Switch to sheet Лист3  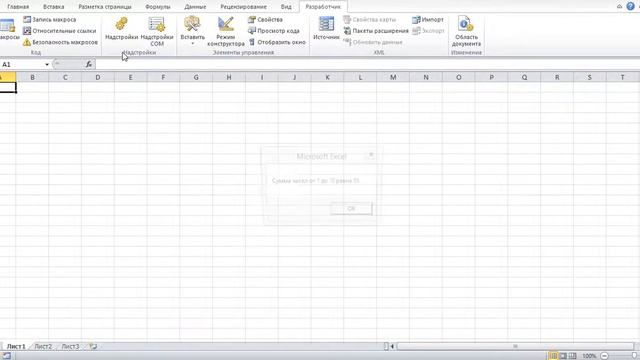click(x=70, y=347)
